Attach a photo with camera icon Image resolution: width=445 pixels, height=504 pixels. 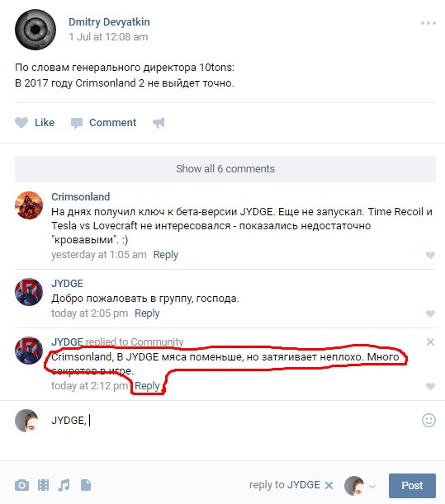click(22, 485)
